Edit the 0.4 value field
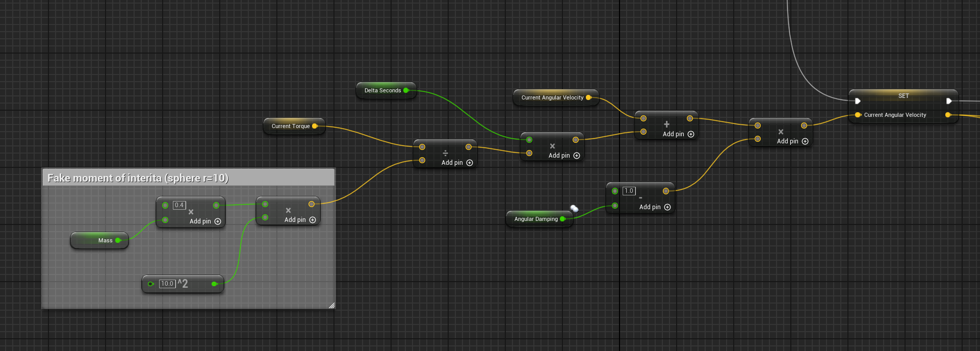 coord(179,205)
